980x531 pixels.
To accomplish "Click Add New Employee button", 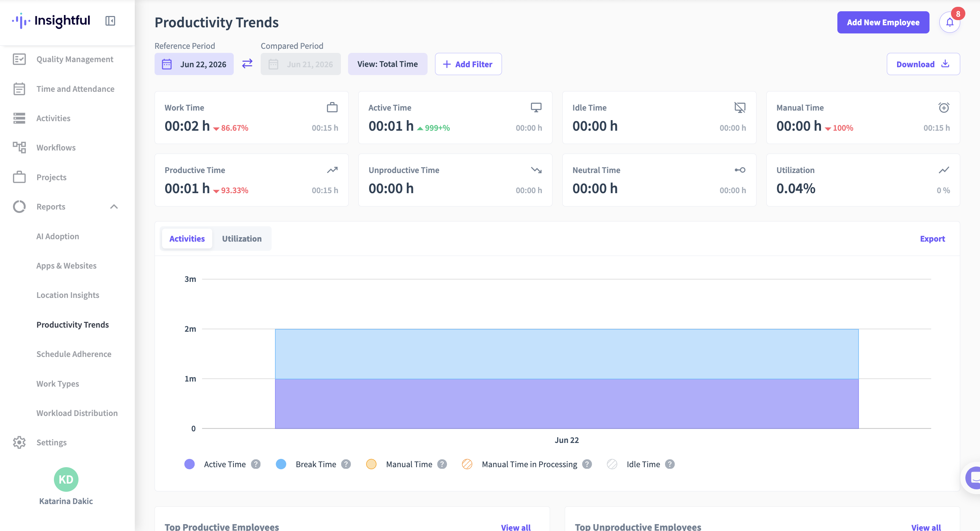I will [x=883, y=22].
